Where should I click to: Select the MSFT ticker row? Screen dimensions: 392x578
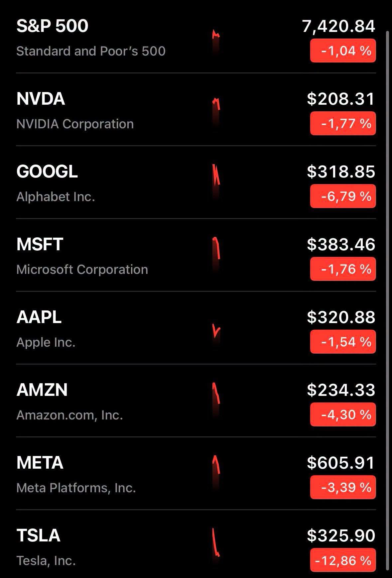[196, 255]
